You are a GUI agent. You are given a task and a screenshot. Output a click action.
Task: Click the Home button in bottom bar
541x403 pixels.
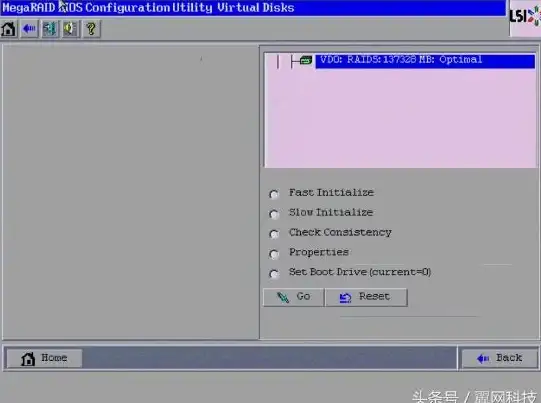[44, 358]
